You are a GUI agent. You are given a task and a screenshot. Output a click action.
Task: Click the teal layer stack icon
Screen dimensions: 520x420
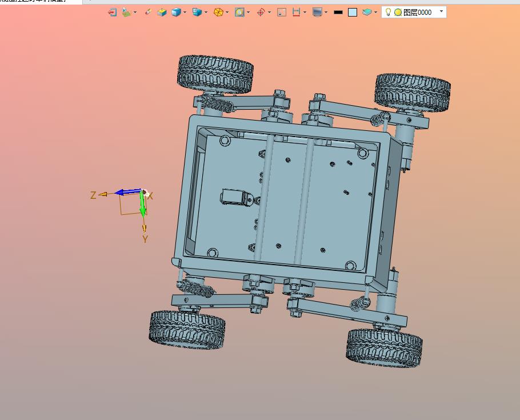(x=367, y=12)
